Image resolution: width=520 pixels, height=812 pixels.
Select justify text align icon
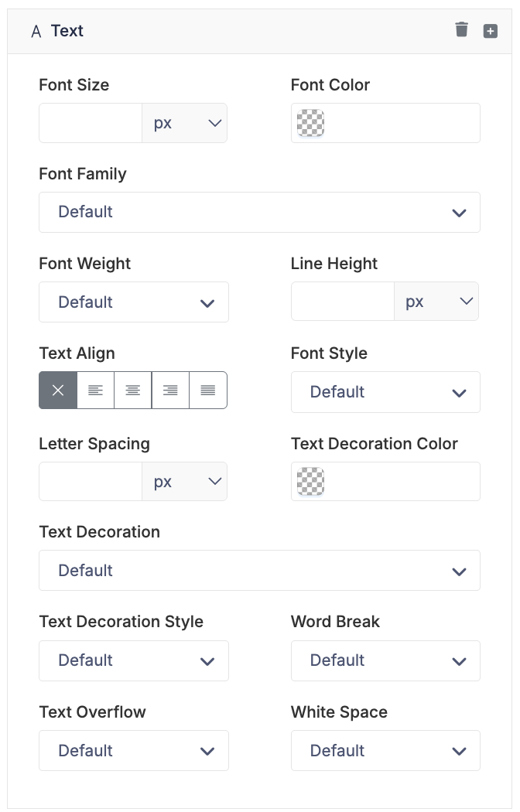208,391
